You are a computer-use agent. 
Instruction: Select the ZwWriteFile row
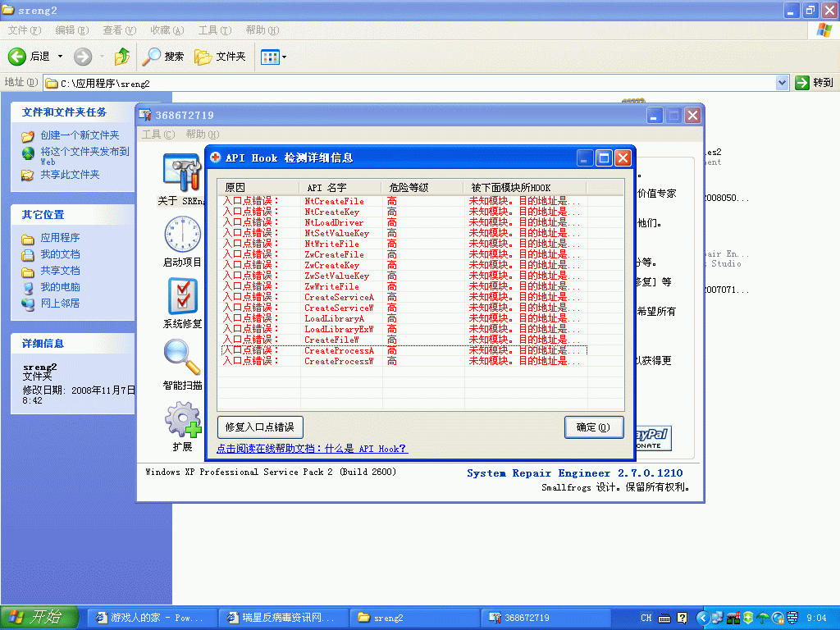click(x=404, y=286)
